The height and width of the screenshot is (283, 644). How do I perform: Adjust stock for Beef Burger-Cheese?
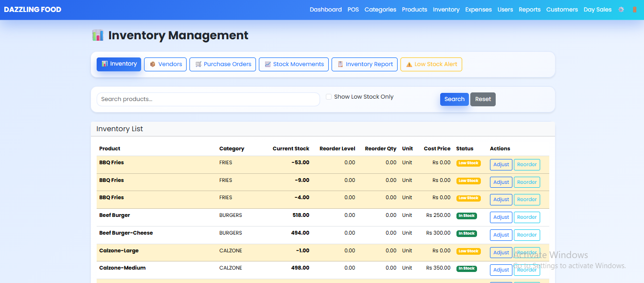coord(501,235)
